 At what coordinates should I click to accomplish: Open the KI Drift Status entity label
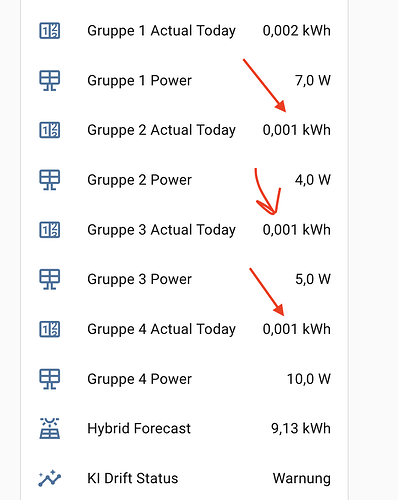[133, 478]
